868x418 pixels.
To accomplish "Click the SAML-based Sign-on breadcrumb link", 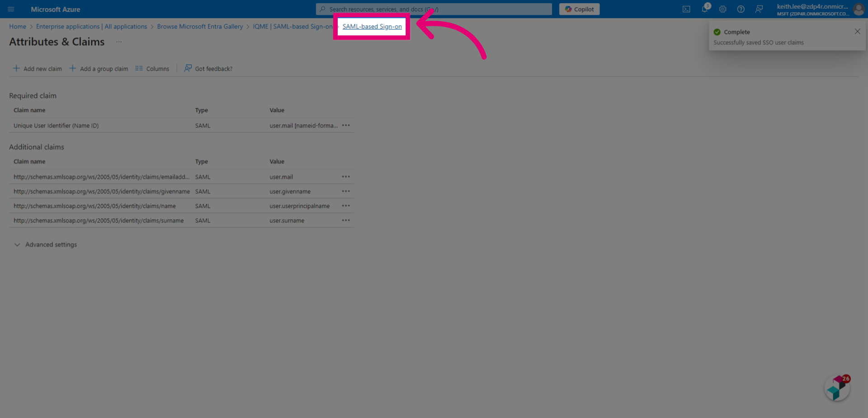I will pos(372,27).
